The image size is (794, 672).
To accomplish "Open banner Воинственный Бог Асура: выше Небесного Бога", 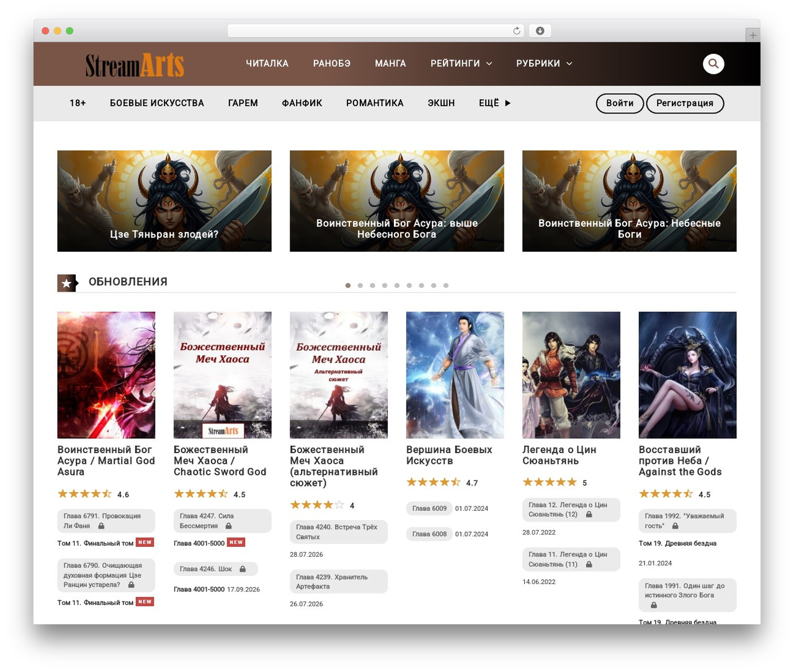I will click(397, 201).
